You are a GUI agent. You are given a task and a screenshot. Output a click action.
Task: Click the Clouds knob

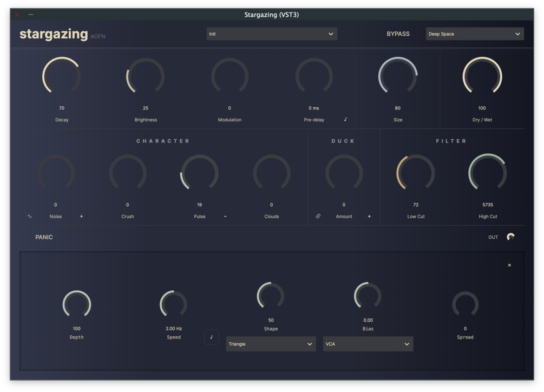point(272,173)
